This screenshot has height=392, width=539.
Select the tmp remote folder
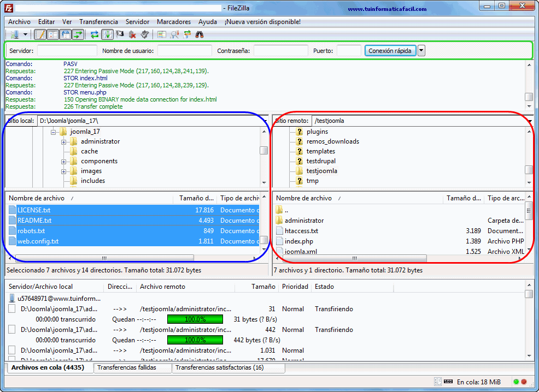[x=313, y=181]
